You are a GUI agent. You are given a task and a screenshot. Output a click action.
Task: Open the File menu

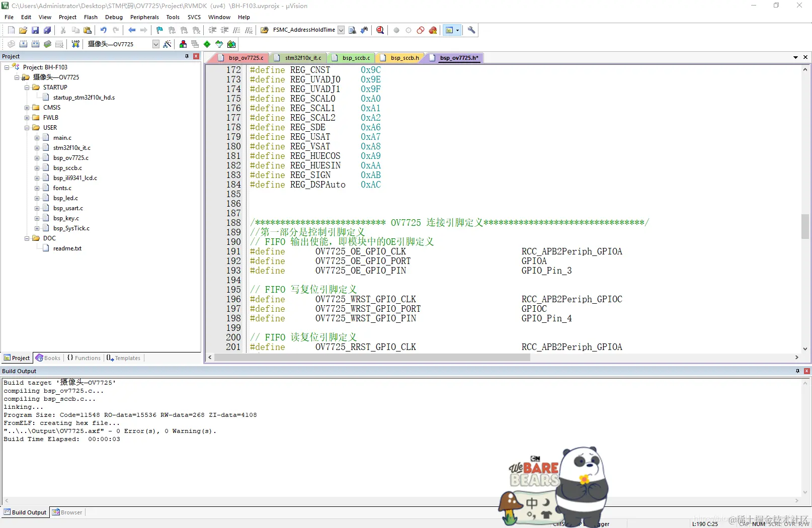pos(9,17)
